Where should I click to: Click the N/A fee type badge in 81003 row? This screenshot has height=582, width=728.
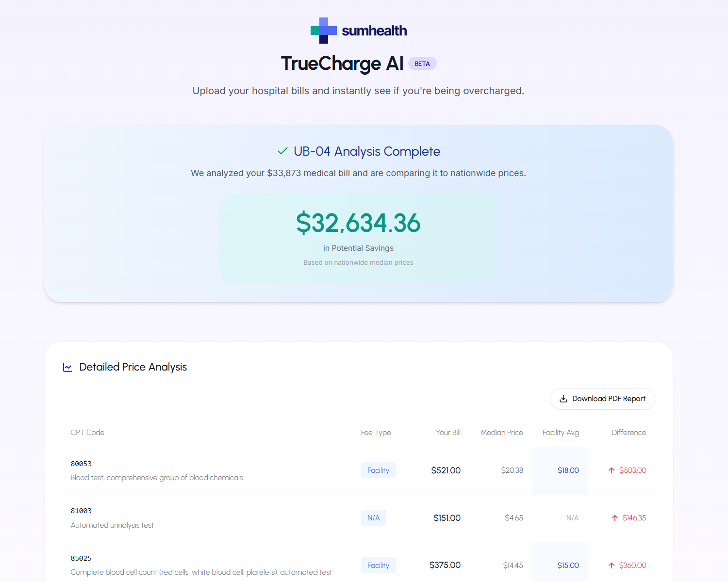tap(374, 518)
